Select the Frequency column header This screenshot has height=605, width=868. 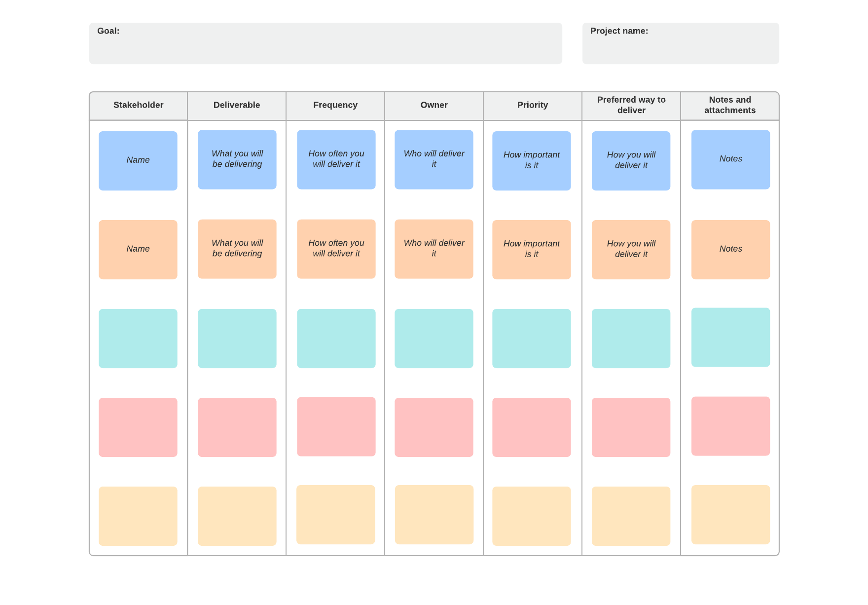tap(335, 105)
